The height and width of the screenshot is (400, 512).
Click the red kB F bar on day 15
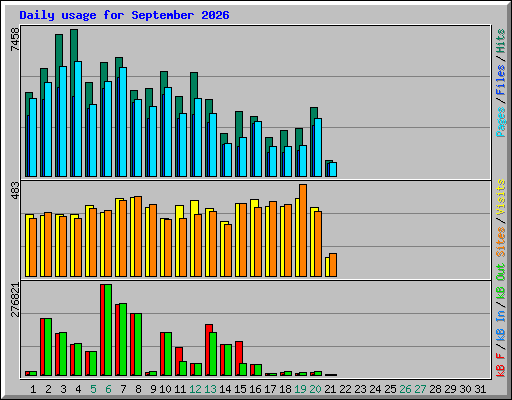click(x=238, y=359)
